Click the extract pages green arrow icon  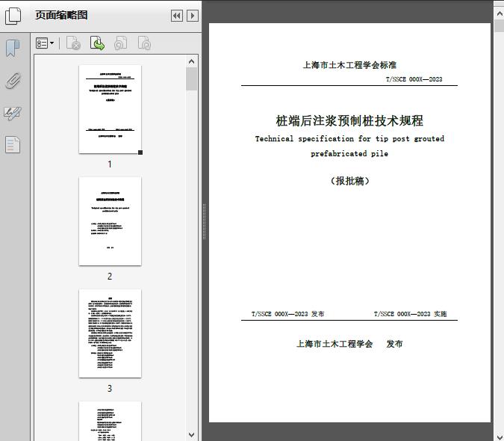click(97, 43)
